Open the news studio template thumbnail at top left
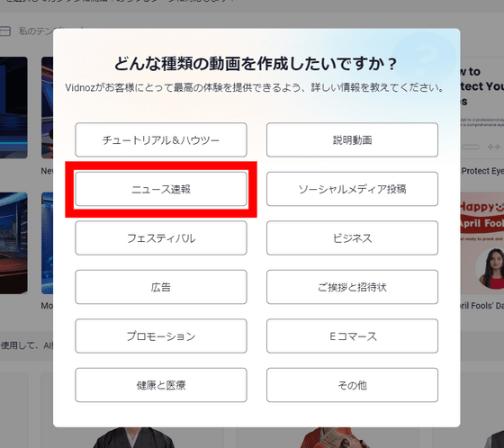The image size is (504, 448). point(13,108)
